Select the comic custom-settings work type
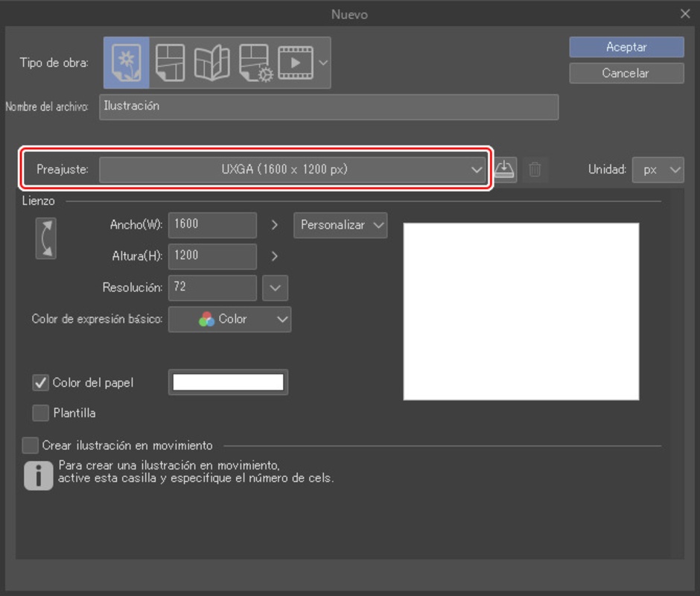The height and width of the screenshot is (596, 700). pos(256,63)
